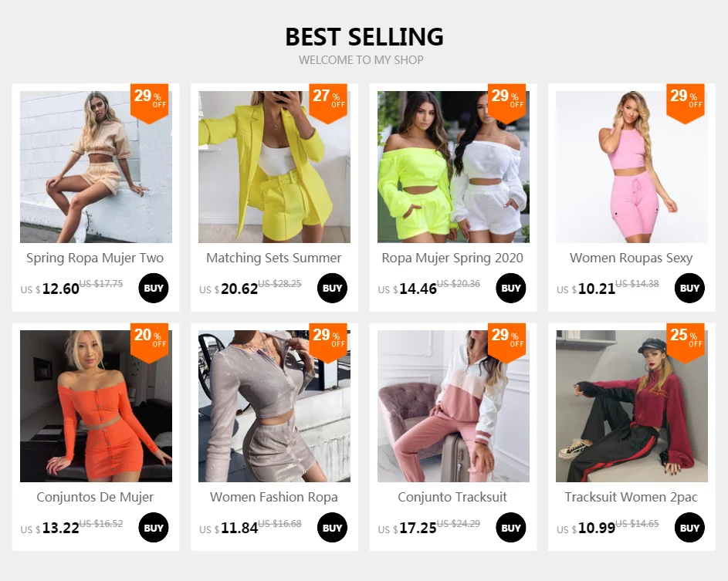
Task: Click the 20% OFF badge on orange set
Action: click(x=150, y=343)
